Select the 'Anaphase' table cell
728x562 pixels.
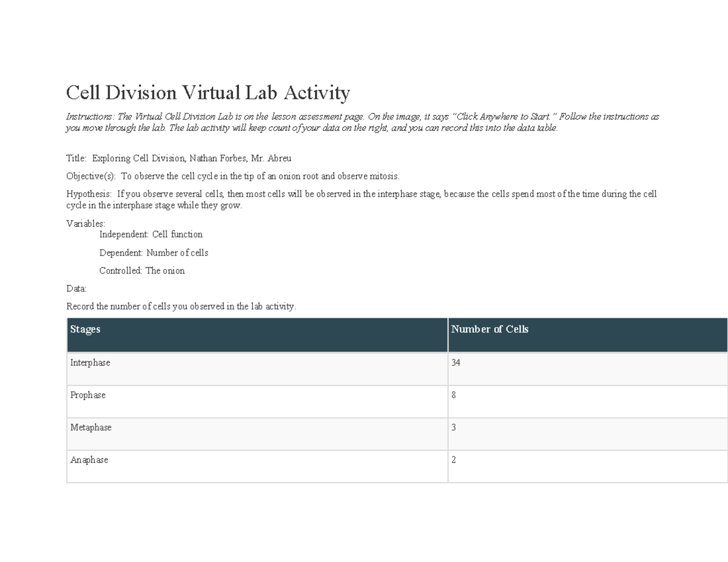[89, 460]
